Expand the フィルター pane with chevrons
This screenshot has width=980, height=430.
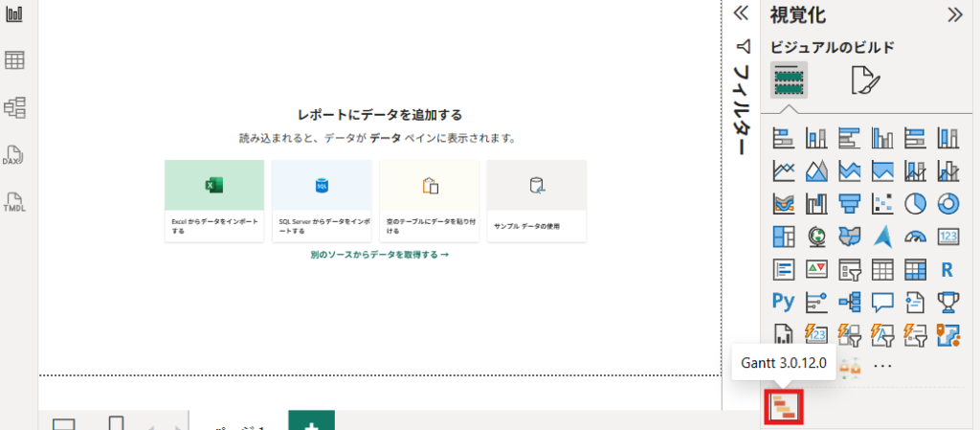pos(740,13)
